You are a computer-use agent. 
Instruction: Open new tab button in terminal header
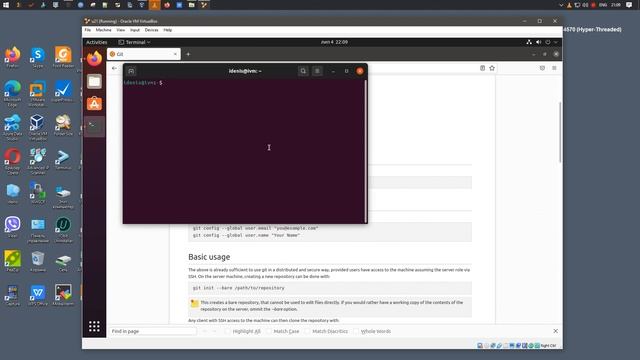(131, 71)
